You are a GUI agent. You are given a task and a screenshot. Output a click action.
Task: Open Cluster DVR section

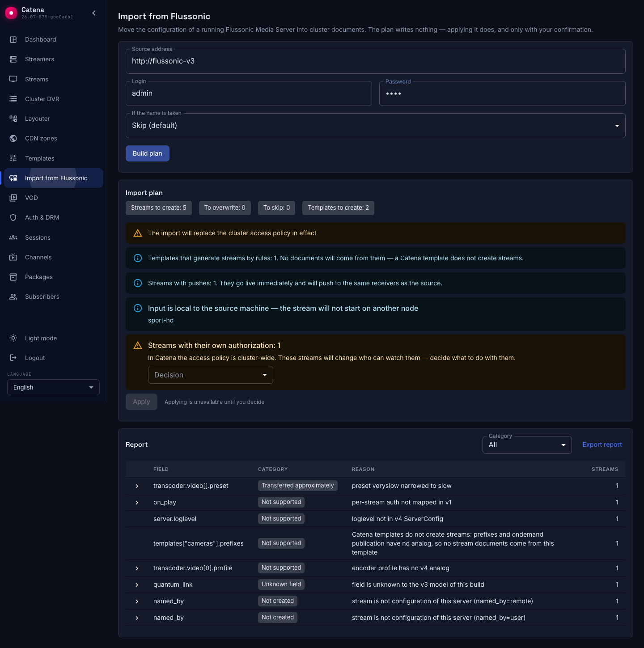[53, 99]
